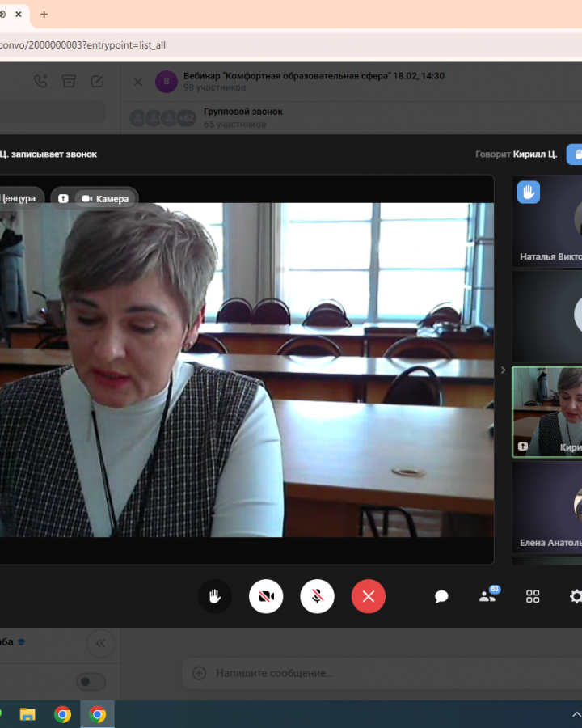Open the call chat icon

point(441,597)
